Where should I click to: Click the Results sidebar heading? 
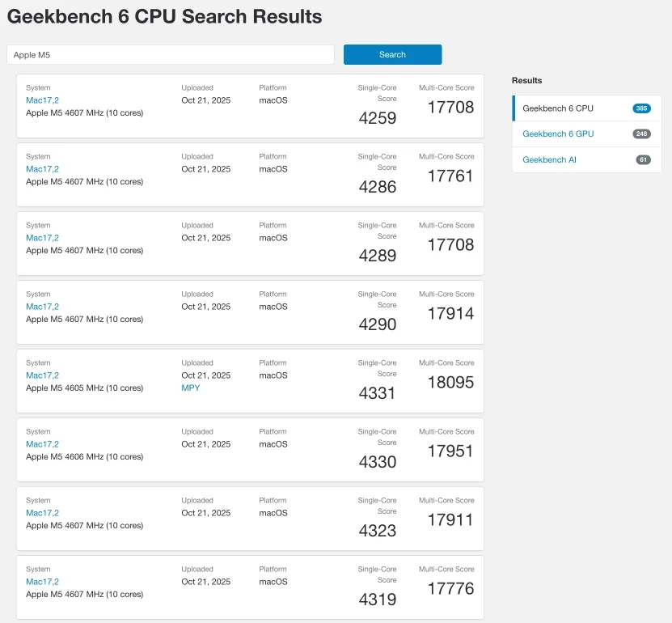(526, 80)
